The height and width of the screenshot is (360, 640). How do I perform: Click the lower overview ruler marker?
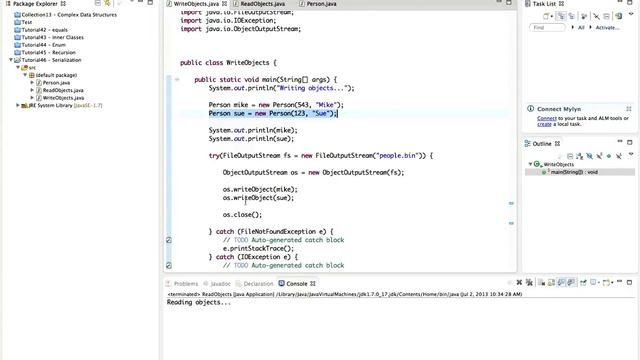coord(511,223)
